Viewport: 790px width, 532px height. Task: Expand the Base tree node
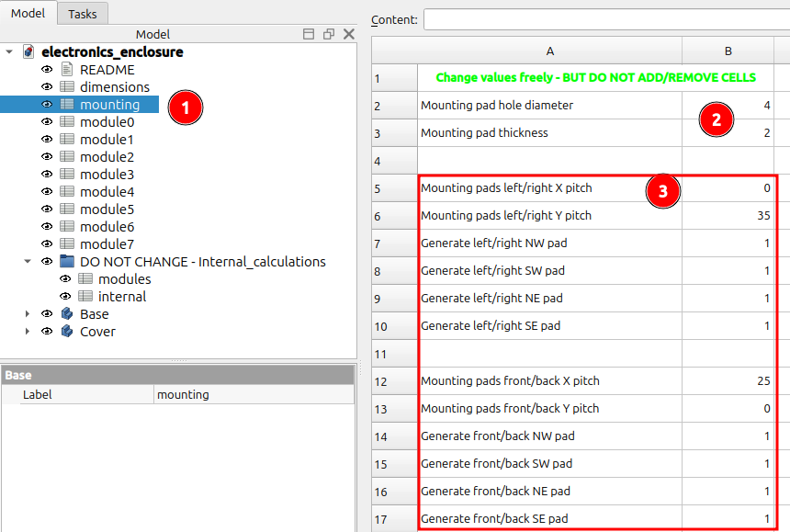28,314
